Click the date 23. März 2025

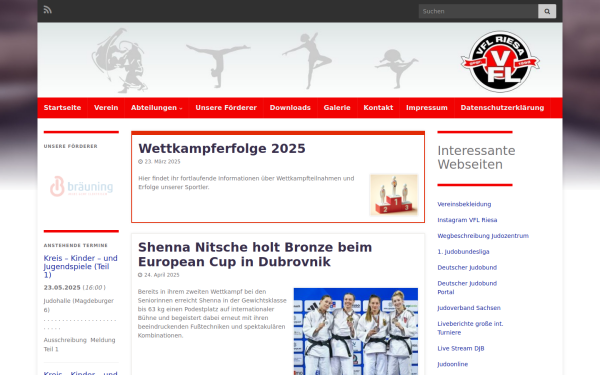point(162,161)
